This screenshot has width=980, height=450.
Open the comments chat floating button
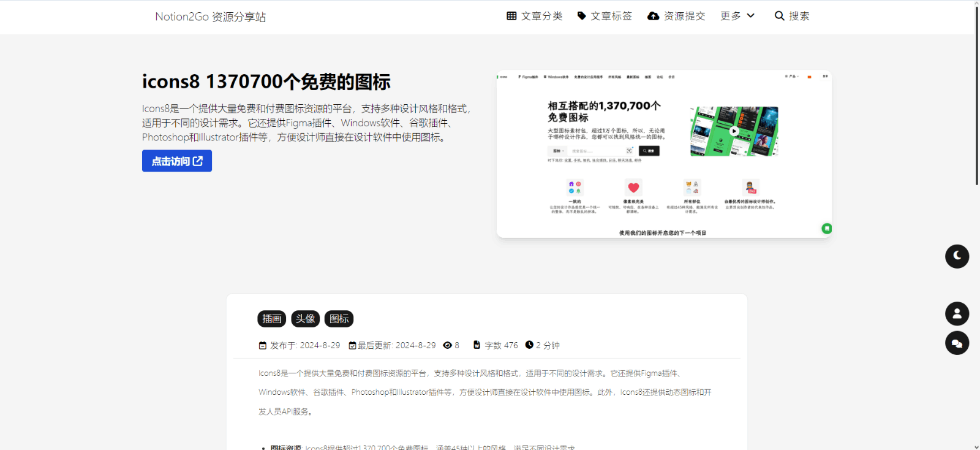pyautogui.click(x=957, y=343)
